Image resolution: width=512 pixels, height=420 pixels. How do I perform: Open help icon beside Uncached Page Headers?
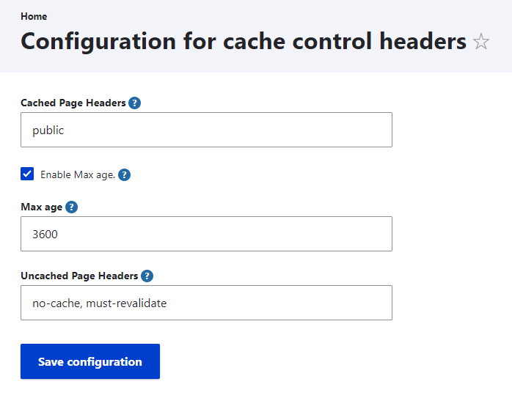click(x=147, y=276)
